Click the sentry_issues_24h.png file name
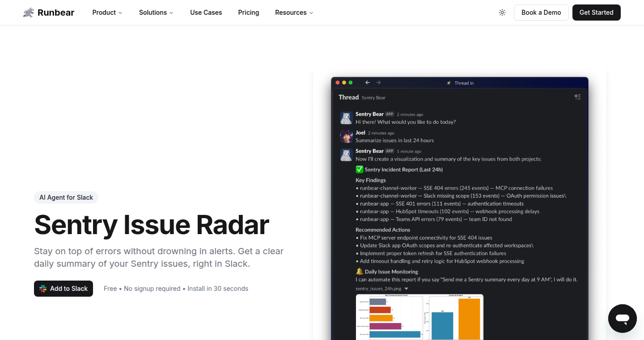The height and width of the screenshot is (340, 644). click(378, 289)
